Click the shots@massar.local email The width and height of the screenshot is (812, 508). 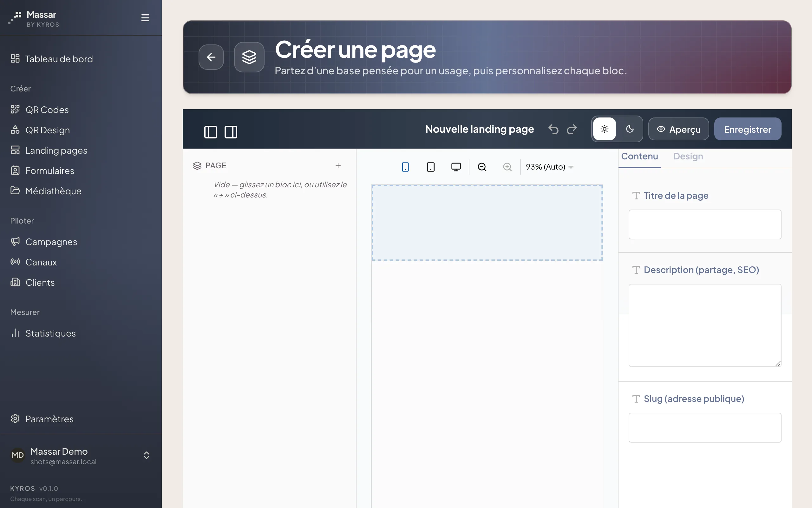click(63, 462)
